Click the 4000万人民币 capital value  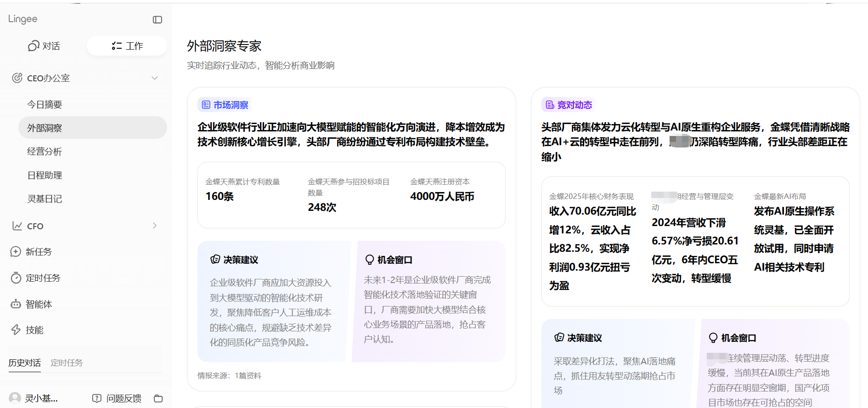pyautogui.click(x=442, y=196)
